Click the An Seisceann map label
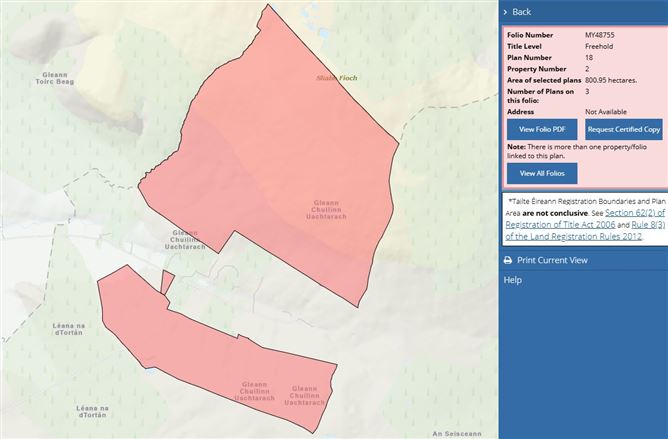This screenshot has height=439, width=668. [x=457, y=434]
